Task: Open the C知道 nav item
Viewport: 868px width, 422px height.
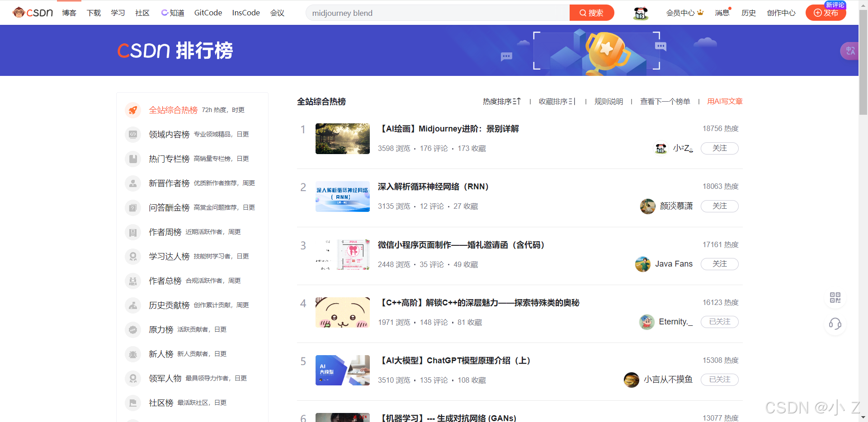Action: (173, 13)
